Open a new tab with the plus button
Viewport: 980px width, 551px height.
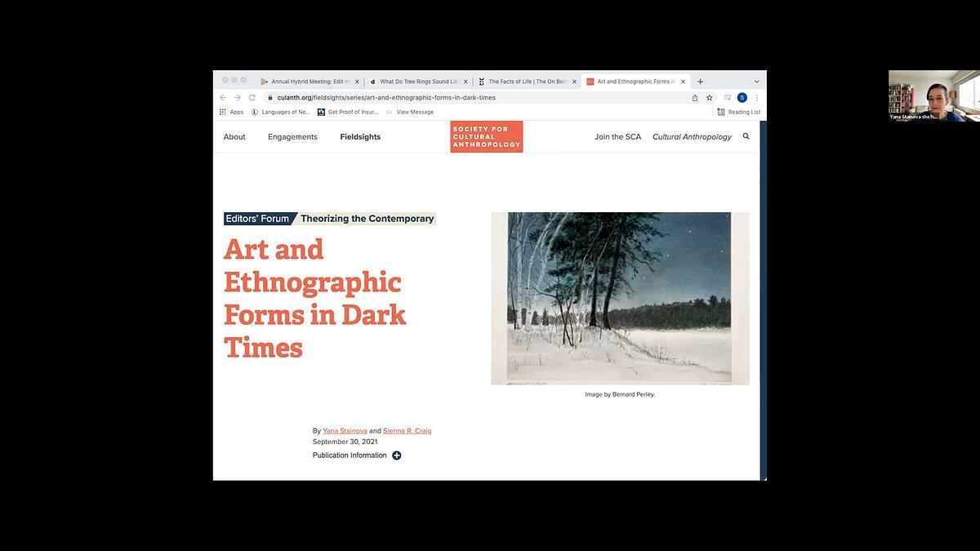(700, 82)
